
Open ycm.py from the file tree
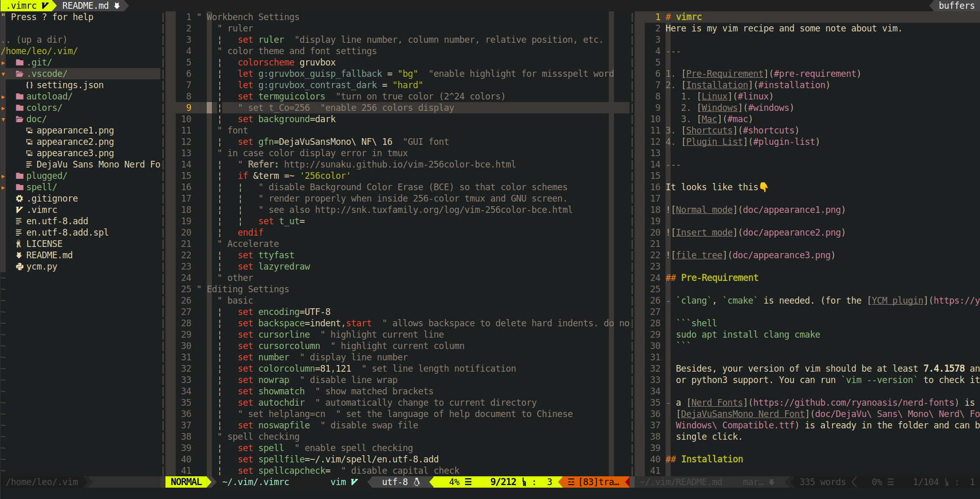[x=42, y=267]
